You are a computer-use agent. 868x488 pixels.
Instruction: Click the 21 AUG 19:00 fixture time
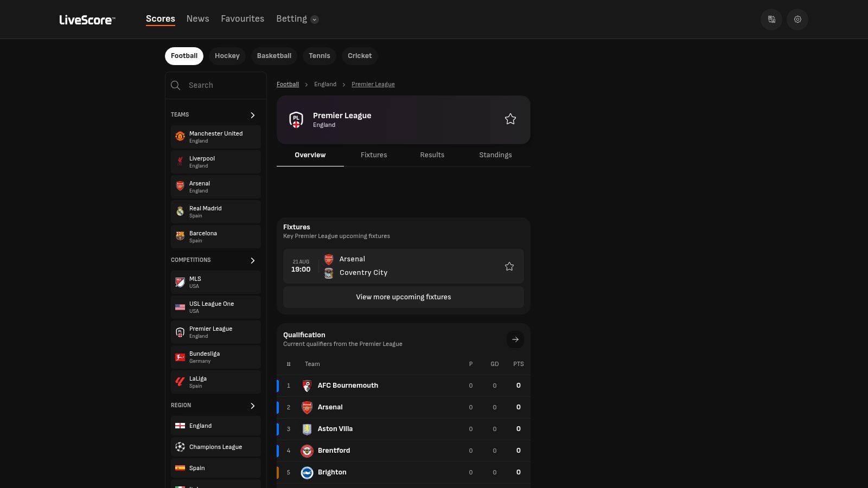pos(301,266)
